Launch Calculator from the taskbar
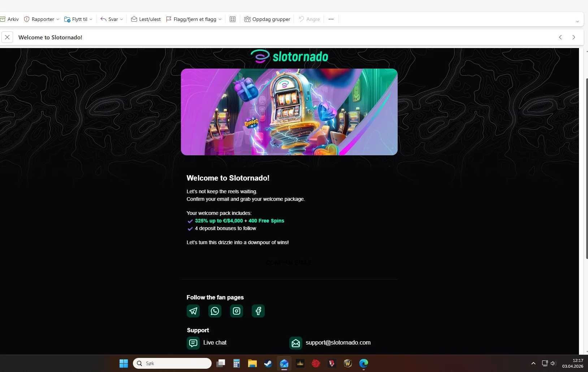Screen dimensions: 588x372 click(237, 363)
